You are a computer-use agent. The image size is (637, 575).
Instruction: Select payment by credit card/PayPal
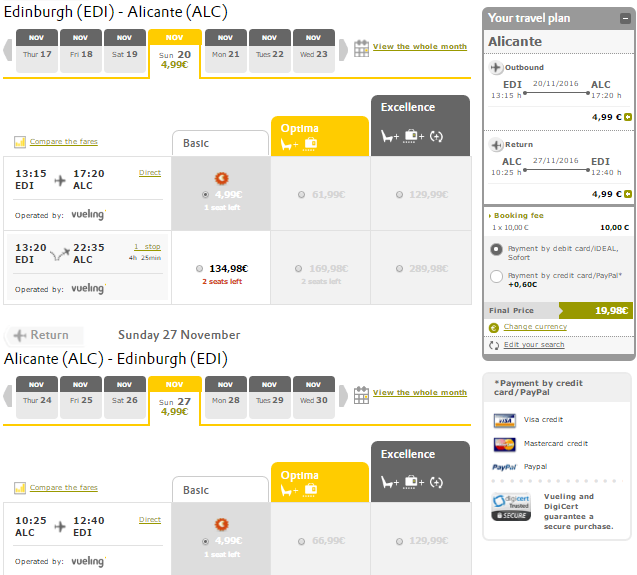point(497,276)
